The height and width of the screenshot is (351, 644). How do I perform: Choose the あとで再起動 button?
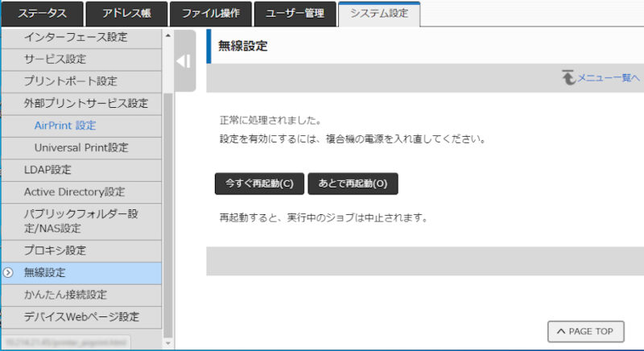click(x=353, y=184)
